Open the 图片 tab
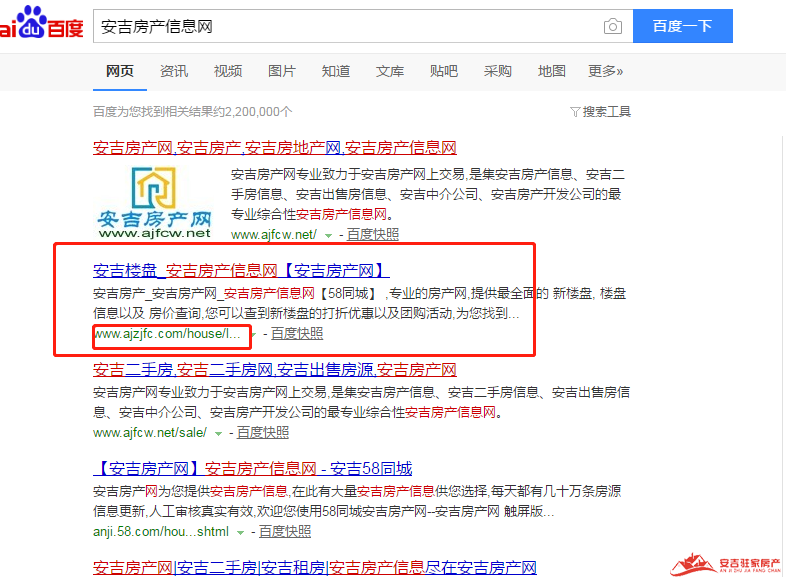The width and height of the screenshot is (786, 577). point(282,71)
